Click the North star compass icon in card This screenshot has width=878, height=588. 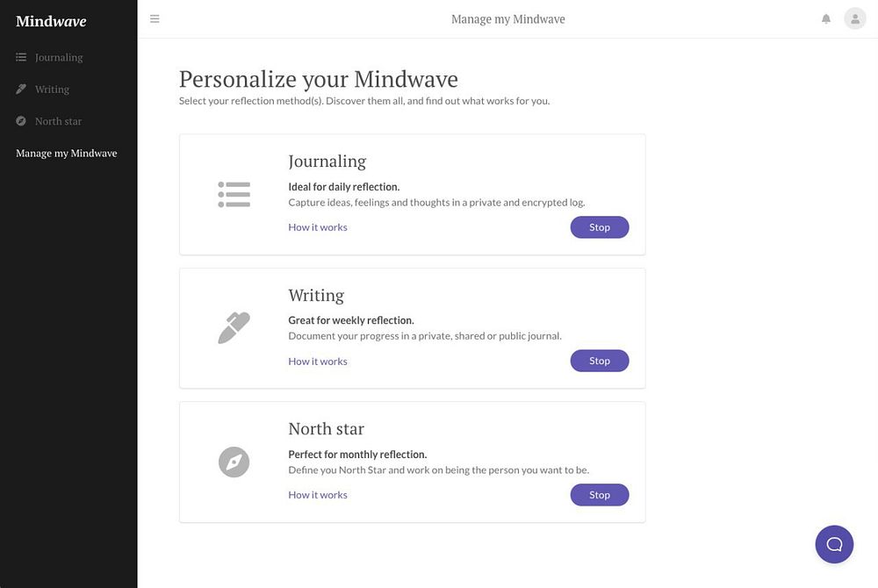pos(234,462)
